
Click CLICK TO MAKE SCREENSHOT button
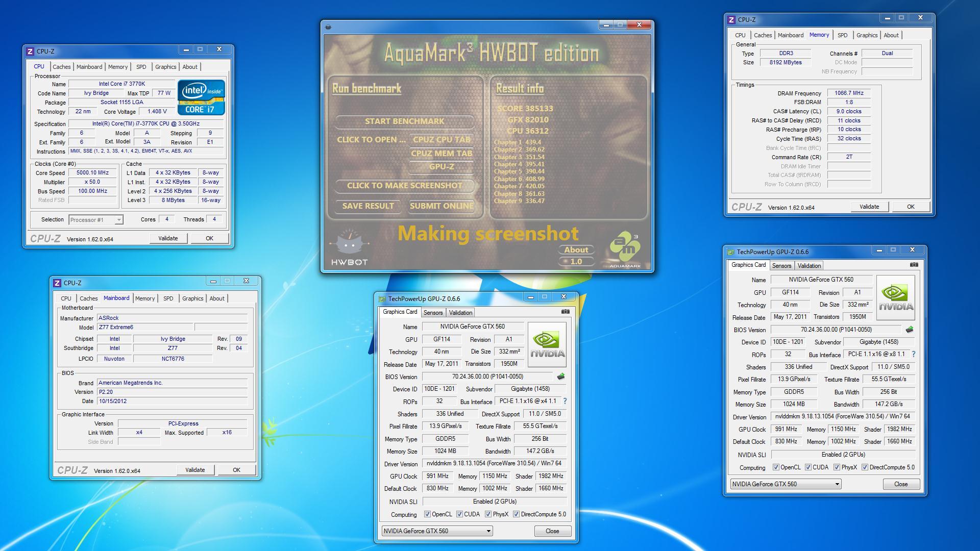pyautogui.click(x=405, y=186)
